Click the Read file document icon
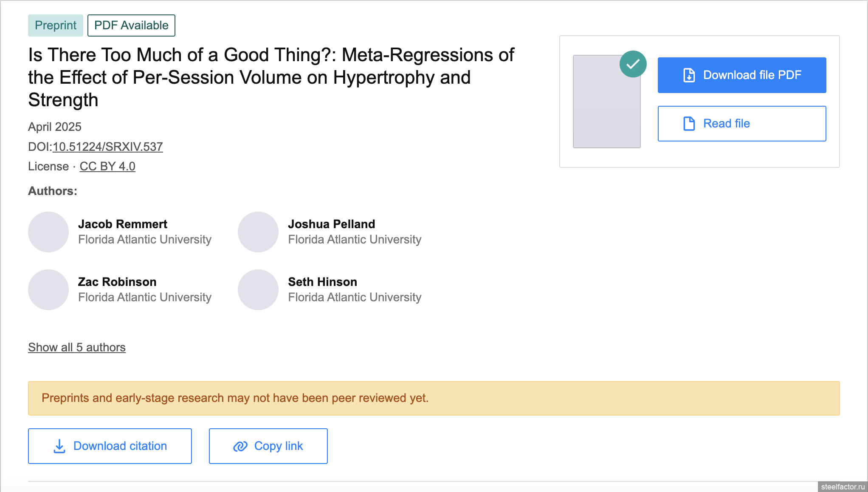The height and width of the screenshot is (492, 868). click(689, 124)
